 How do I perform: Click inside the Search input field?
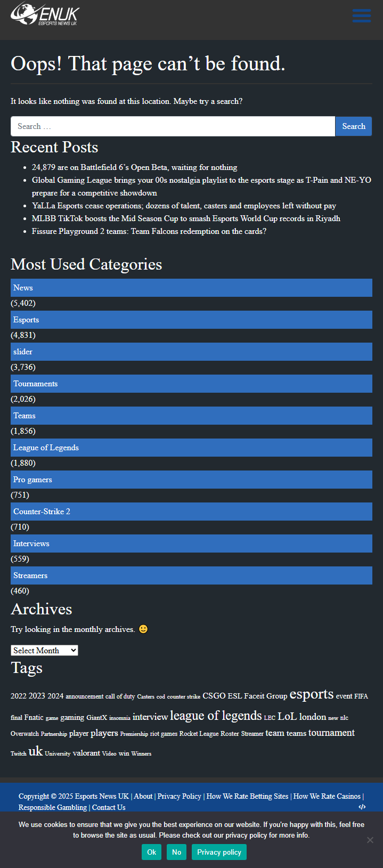click(x=173, y=126)
